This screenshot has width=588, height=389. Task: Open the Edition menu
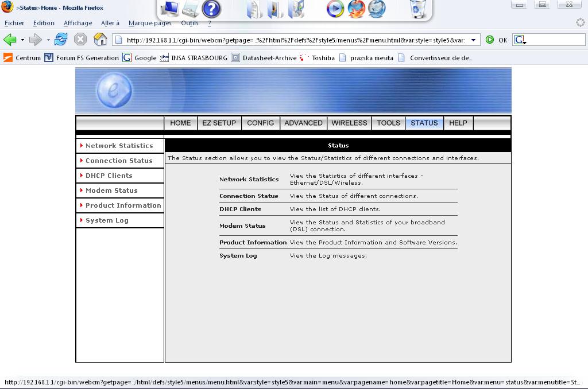(x=44, y=23)
